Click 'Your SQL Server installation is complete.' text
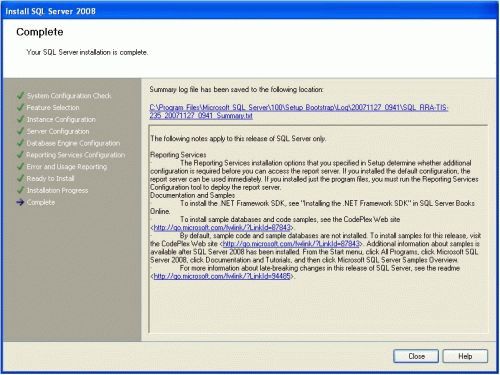500x375 pixels. [x=87, y=52]
